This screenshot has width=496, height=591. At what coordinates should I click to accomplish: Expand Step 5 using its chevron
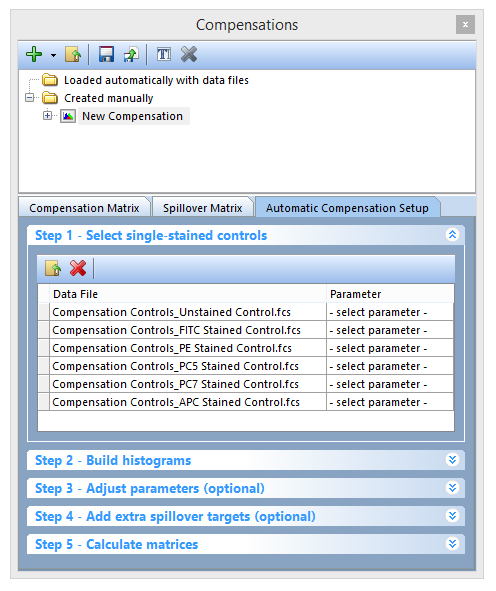(x=452, y=544)
